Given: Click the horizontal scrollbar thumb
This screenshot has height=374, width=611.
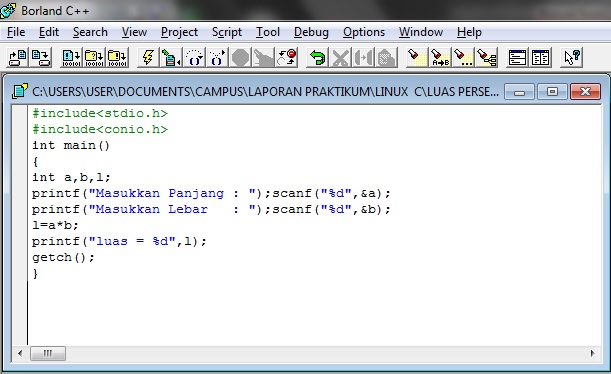Looking at the screenshot, I should pos(48,353).
